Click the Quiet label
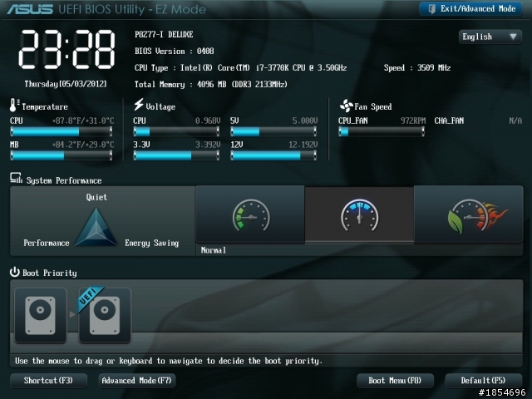Viewport: 532px width, 399px height. (96, 197)
